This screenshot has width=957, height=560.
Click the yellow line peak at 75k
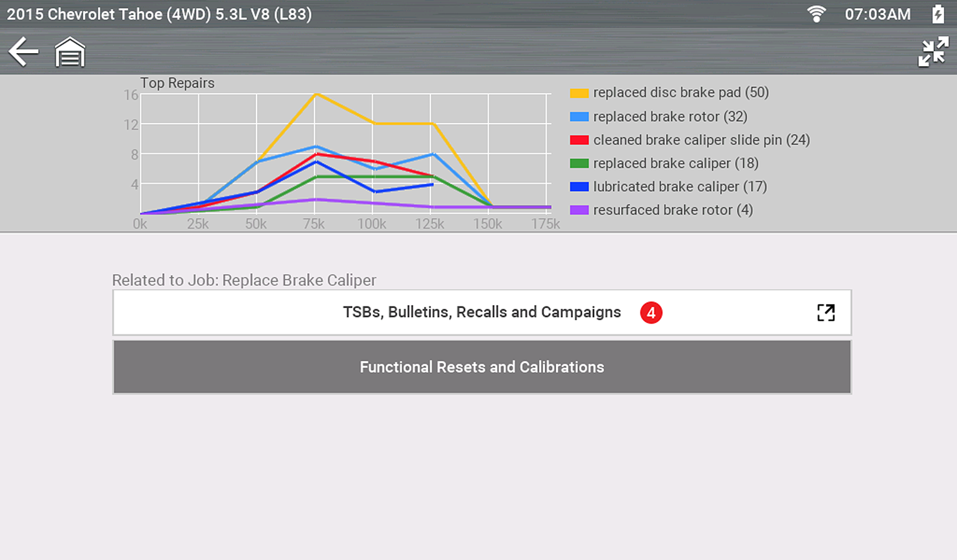tap(316, 94)
